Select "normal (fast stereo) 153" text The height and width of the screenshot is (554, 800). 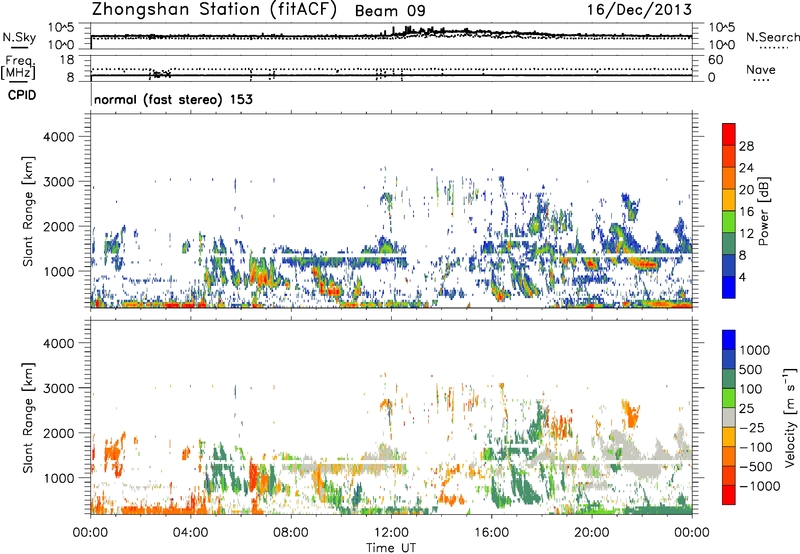pos(173,99)
